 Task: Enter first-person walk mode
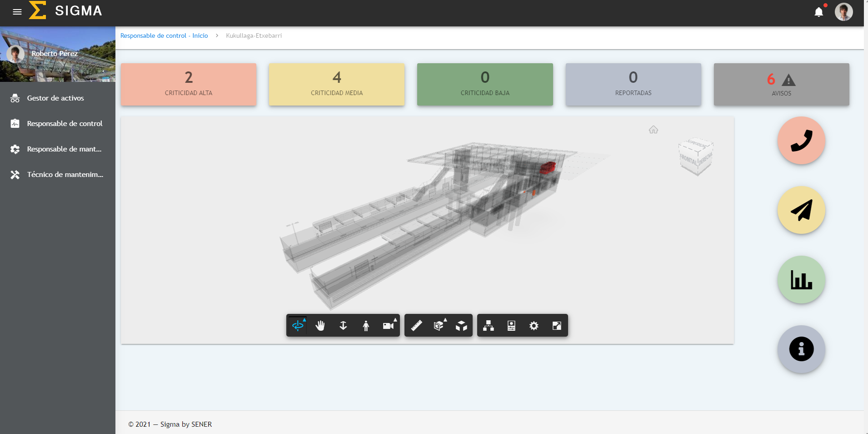click(366, 325)
